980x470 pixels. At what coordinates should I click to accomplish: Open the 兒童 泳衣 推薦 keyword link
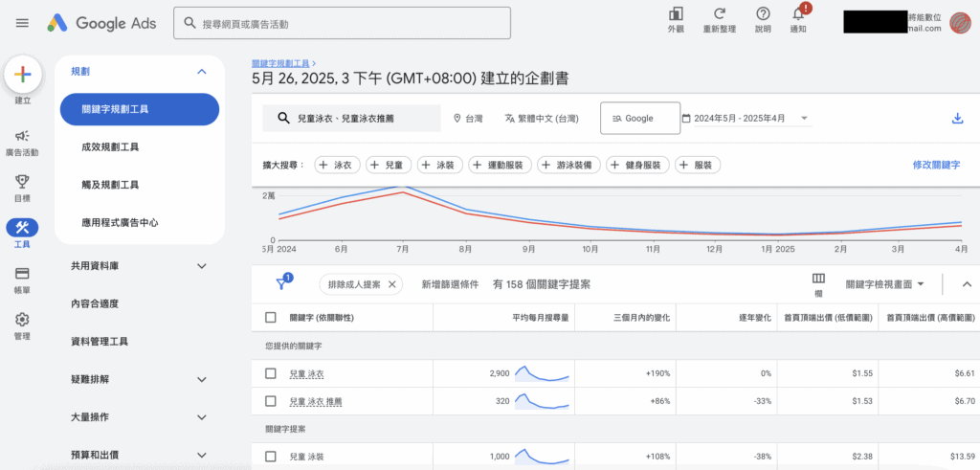(x=317, y=401)
